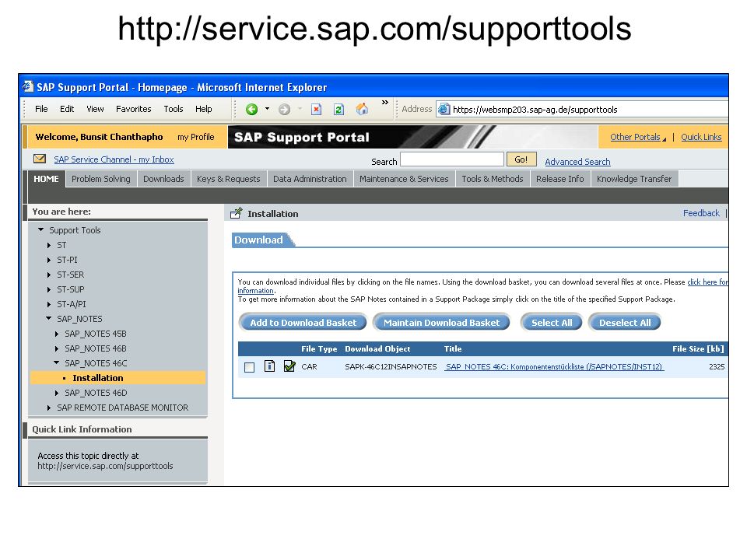Switch to the Problem Solving tab
The image size is (747, 560).
click(101, 179)
